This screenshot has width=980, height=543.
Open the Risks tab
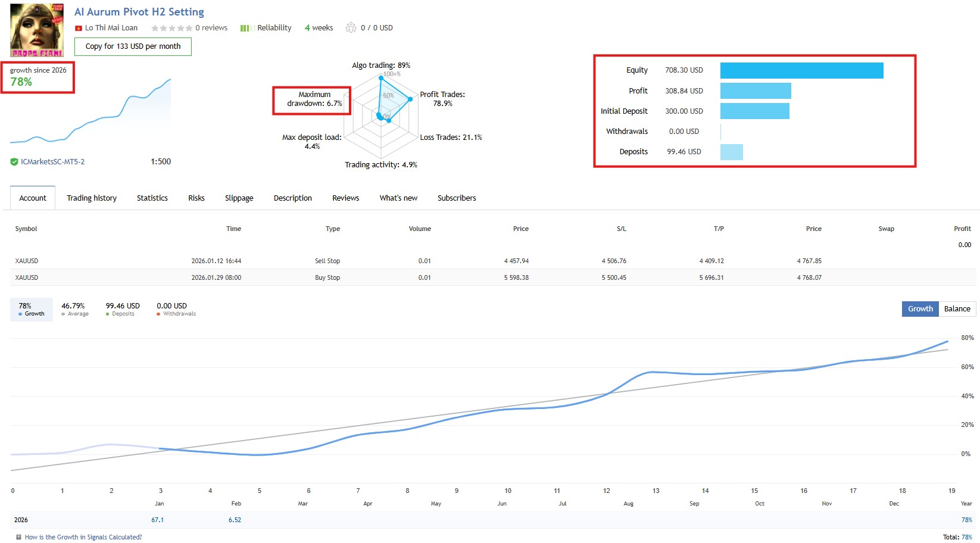pyautogui.click(x=196, y=198)
